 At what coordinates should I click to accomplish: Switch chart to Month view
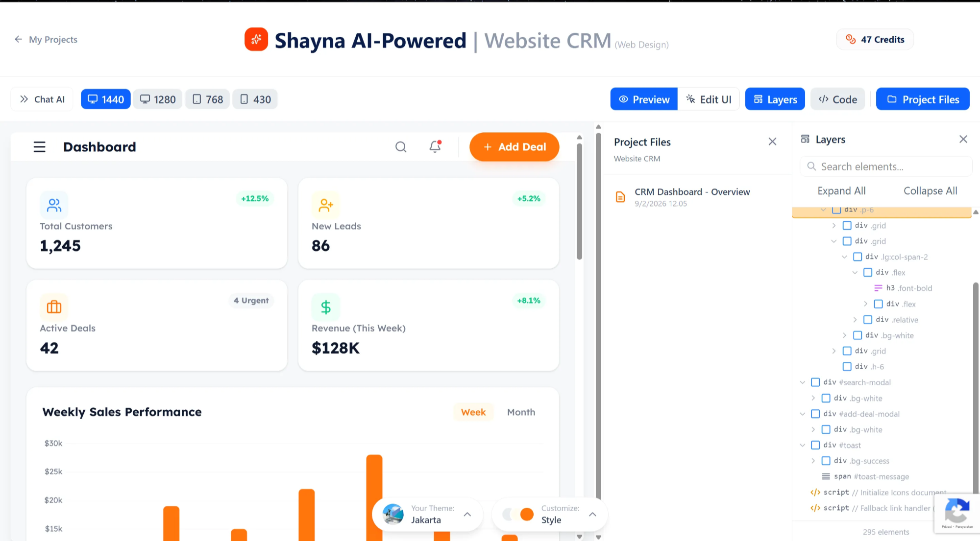pos(521,412)
